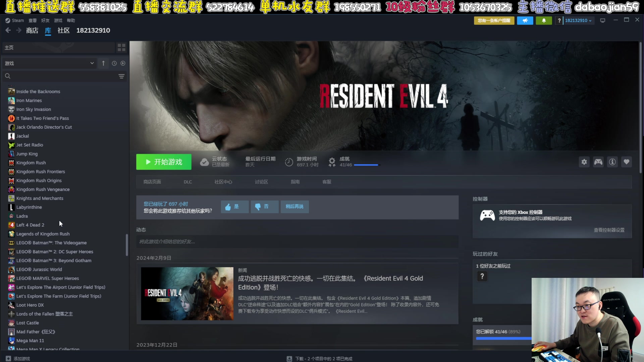Recommend game with 是 thumbs up

[x=234, y=207]
